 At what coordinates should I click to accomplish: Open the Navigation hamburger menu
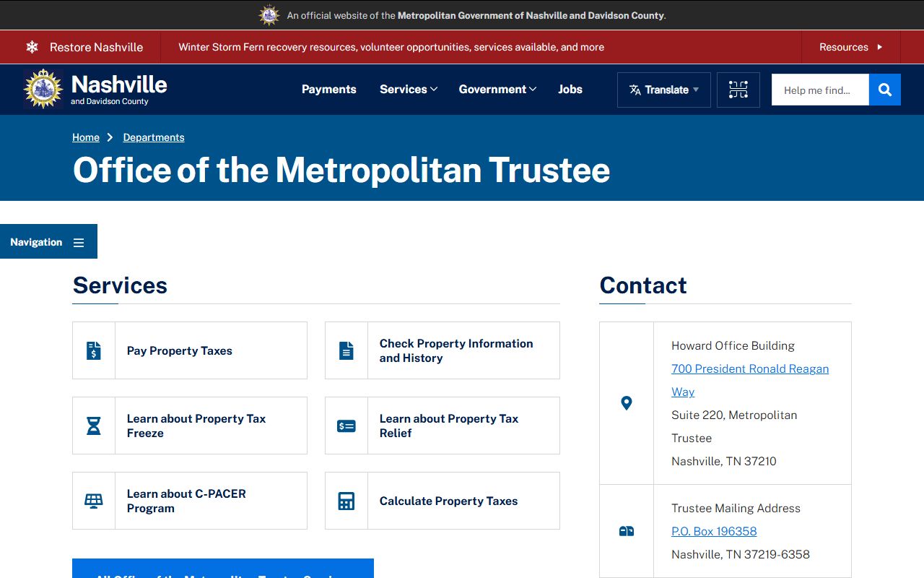pos(48,241)
